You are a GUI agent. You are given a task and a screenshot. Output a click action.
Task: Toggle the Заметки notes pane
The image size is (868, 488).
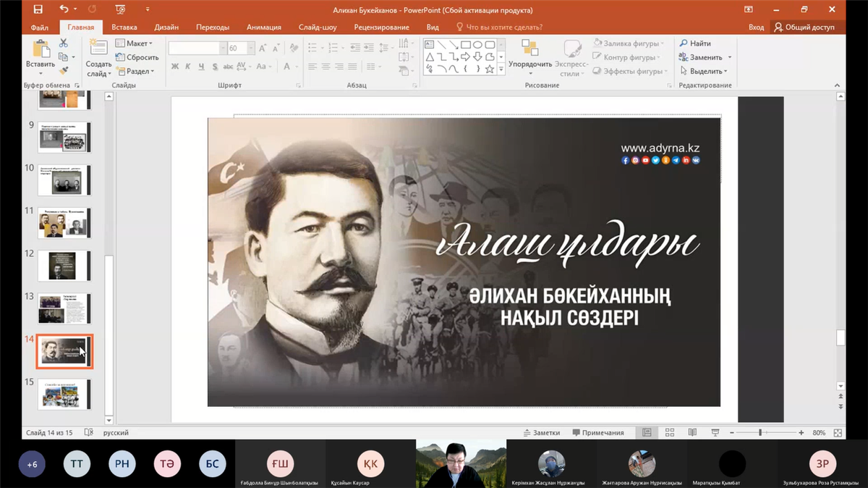541,433
